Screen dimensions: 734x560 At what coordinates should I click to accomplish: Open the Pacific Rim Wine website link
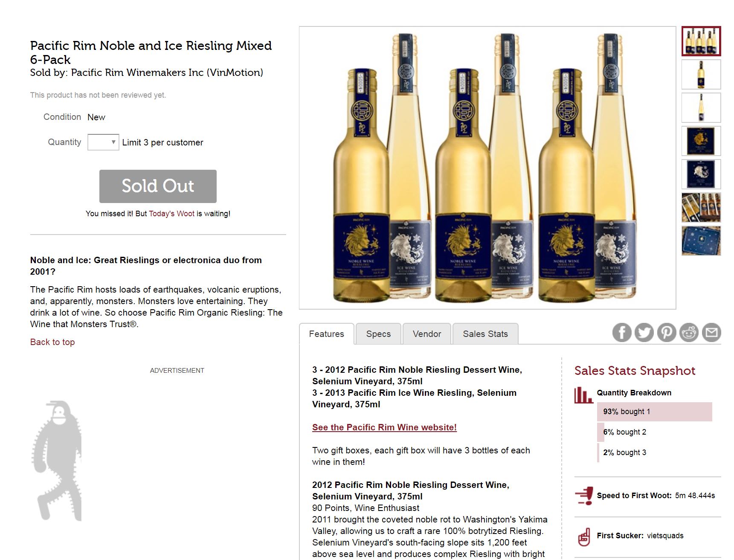(384, 427)
